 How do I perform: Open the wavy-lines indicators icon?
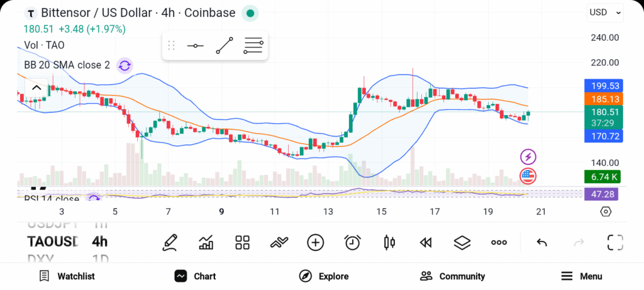pyautogui.click(x=279, y=242)
